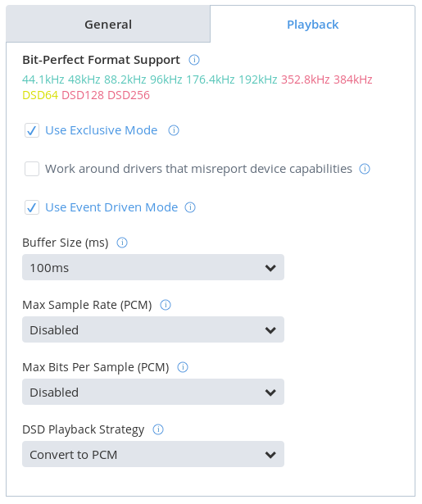Open info icon beside Bit-Perfect Format Support
The height and width of the screenshot is (504, 422).
tap(194, 60)
